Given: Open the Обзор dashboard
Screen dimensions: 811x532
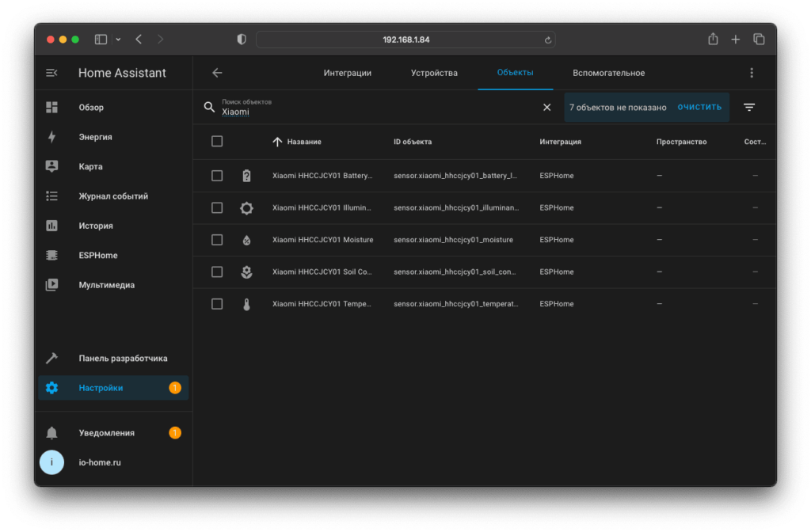Looking at the screenshot, I should pos(113,107).
